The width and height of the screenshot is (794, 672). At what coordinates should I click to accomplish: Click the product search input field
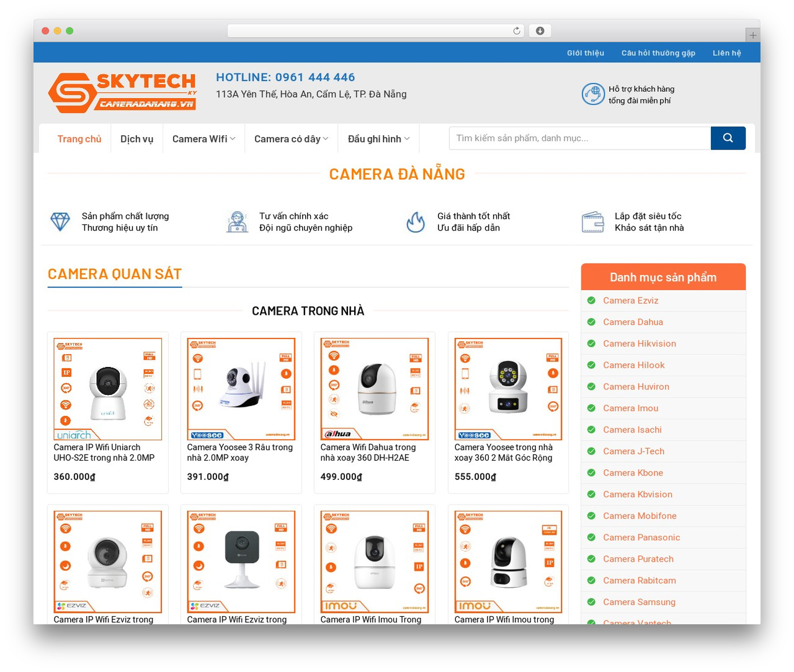pos(580,138)
